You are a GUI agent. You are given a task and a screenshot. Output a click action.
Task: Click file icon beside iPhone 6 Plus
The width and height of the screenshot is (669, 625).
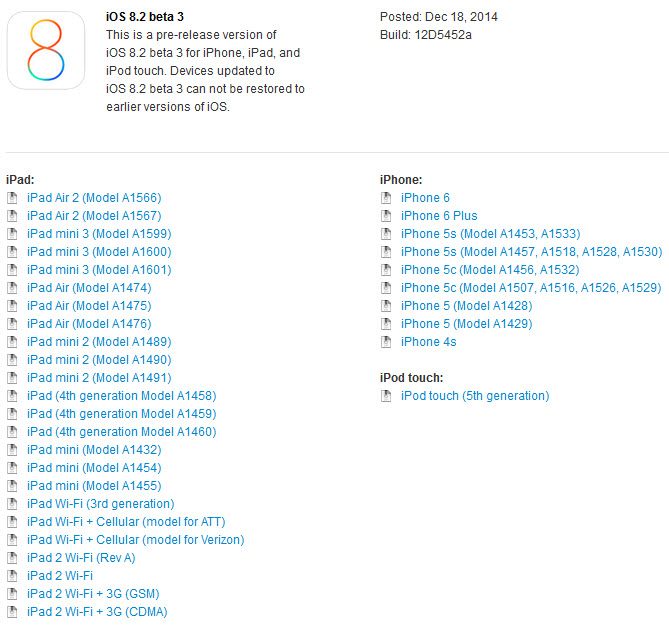(x=386, y=216)
